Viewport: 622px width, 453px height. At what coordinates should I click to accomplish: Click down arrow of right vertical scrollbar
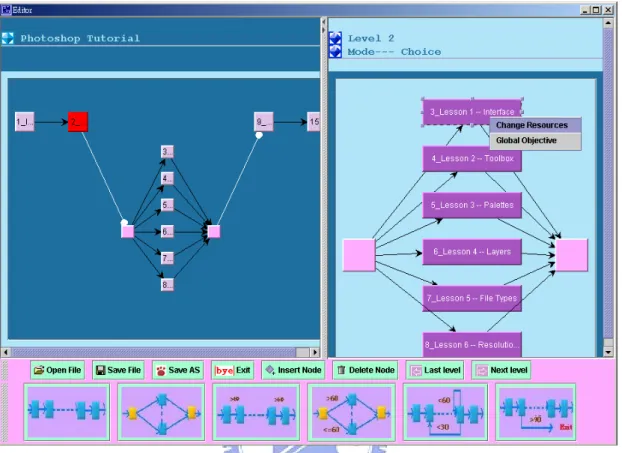coord(608,352)
